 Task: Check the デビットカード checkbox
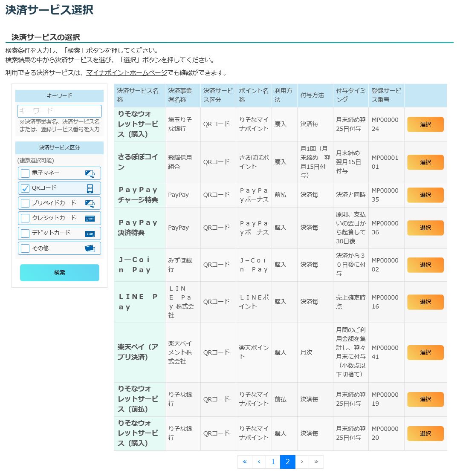[25, 233]
